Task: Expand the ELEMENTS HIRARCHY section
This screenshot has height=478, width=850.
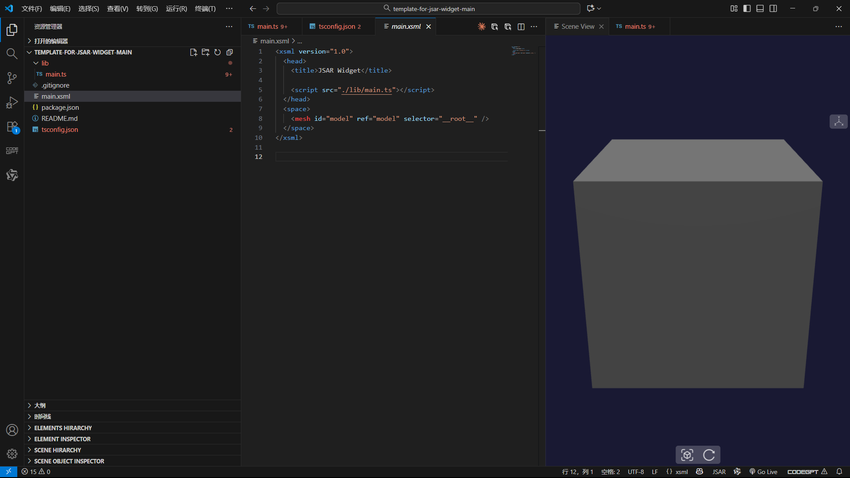Action: (x=132, y=428)
